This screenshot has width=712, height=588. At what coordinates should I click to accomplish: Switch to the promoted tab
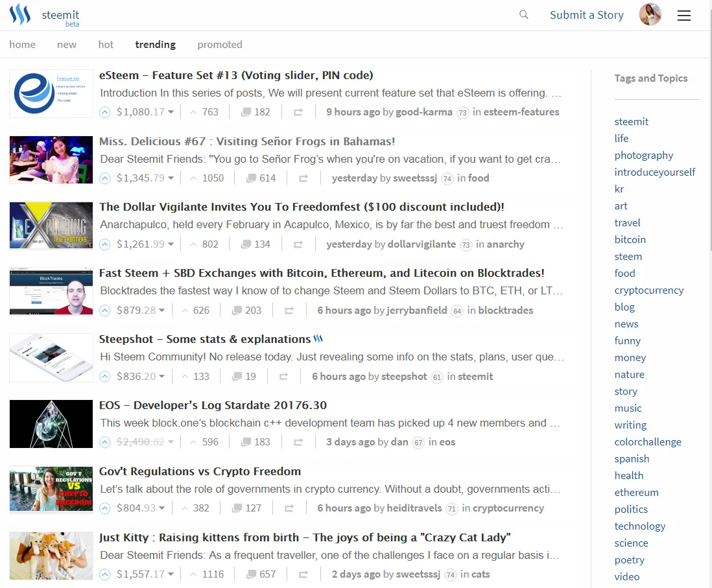(x=220, y=45)
